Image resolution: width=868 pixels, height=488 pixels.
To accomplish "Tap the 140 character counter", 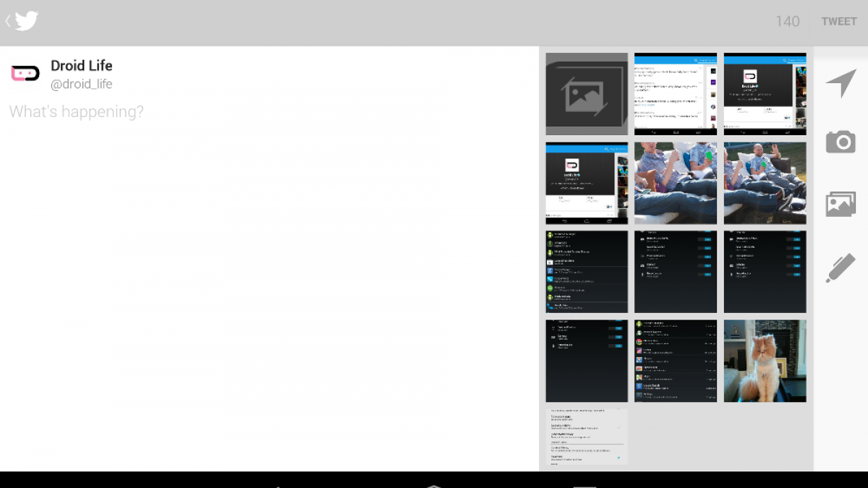I will click(787, 22).
